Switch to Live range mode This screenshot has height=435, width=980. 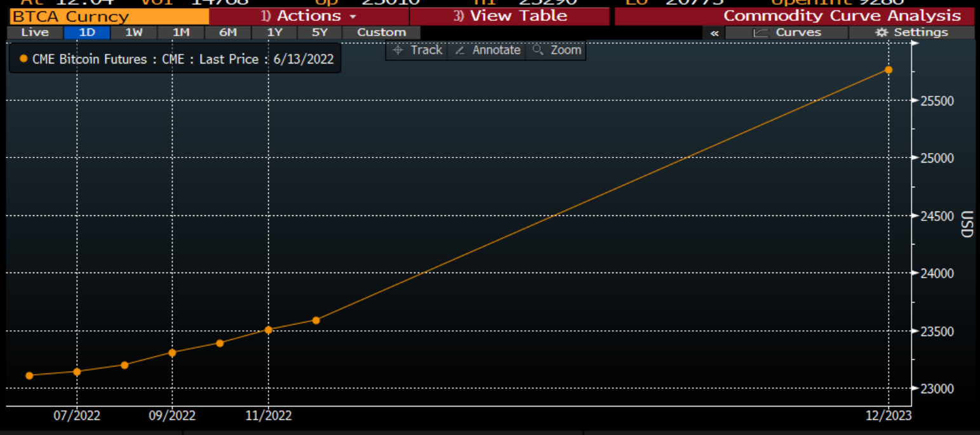click(35, 32)
